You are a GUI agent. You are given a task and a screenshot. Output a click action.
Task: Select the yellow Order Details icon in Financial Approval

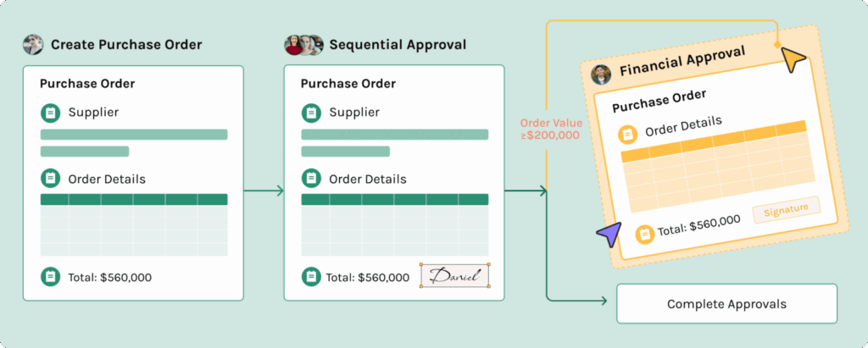[627, 134]
